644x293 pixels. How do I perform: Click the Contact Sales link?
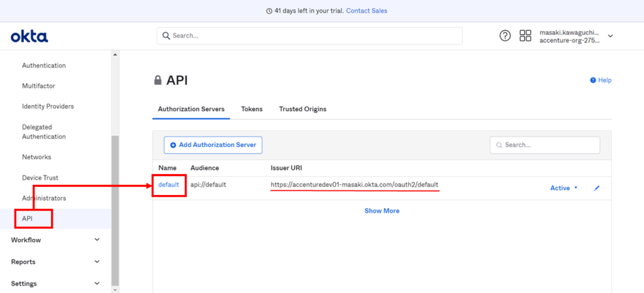(x=366, y=11)
